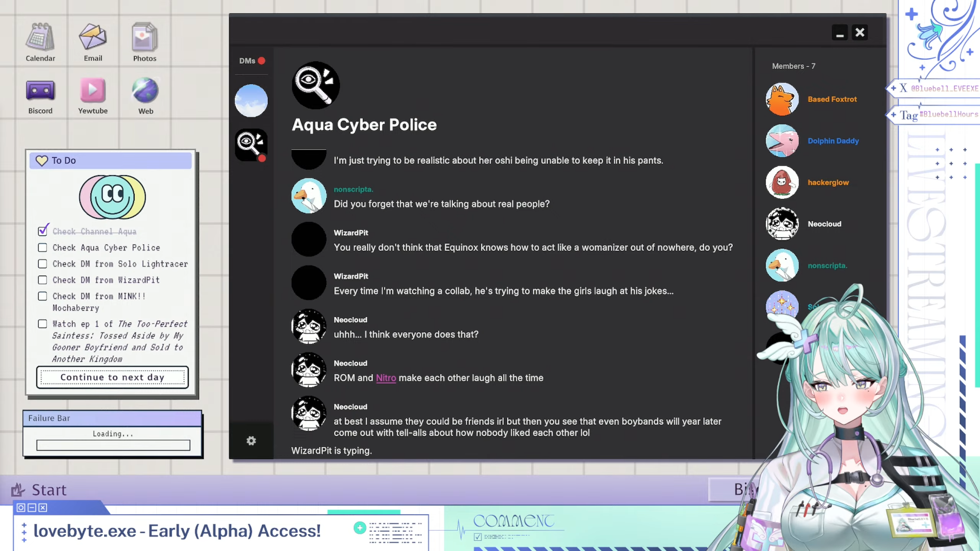Open Biscord settings gear icon
Viewport: 980px width, 551px height.
[251, 441]
